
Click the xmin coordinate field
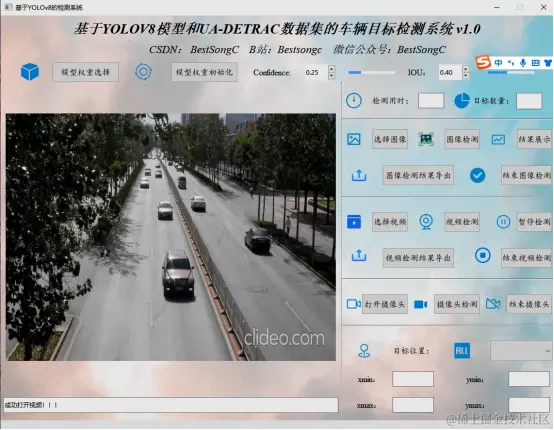click(413, 379)
